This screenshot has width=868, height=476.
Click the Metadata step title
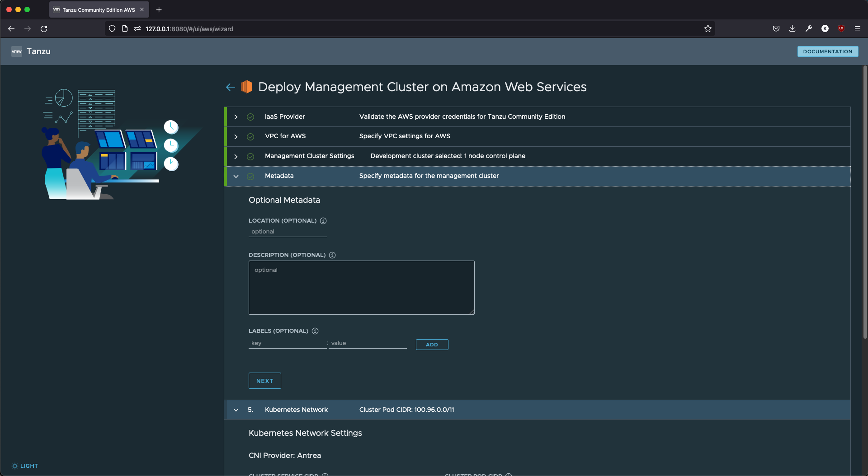pos(279,176)
